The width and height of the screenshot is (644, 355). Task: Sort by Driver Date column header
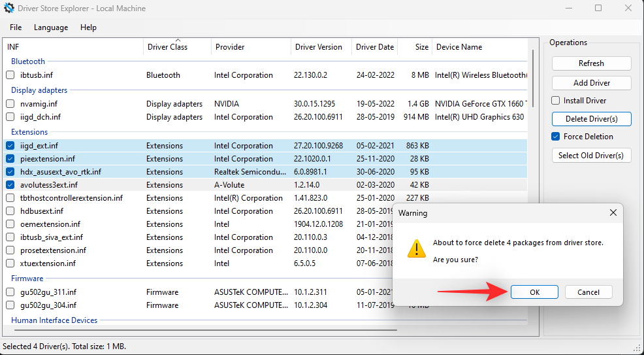pos(374,47)
